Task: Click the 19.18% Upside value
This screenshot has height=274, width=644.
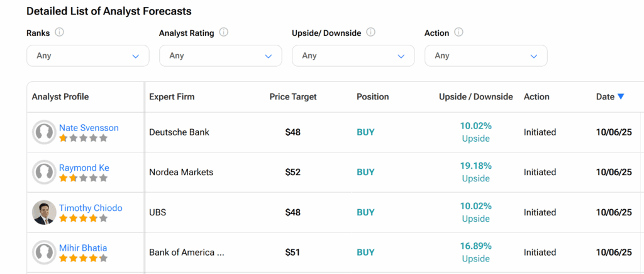Action: click(475, 172)
